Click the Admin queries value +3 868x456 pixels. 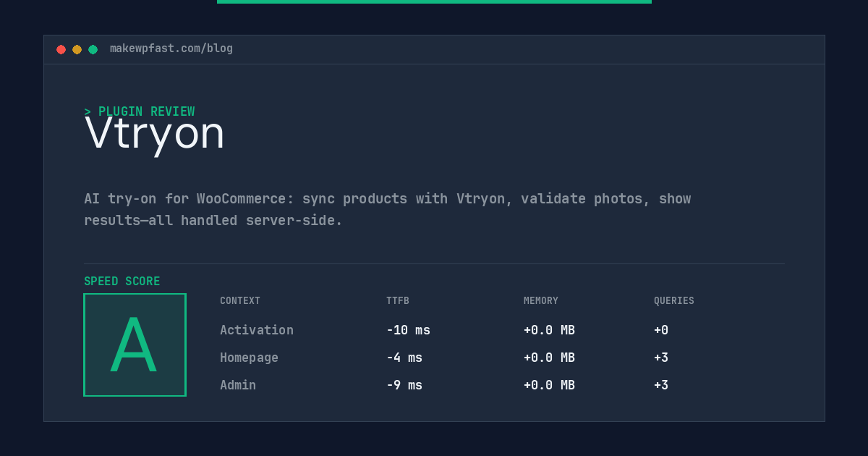tap(661, 385)
